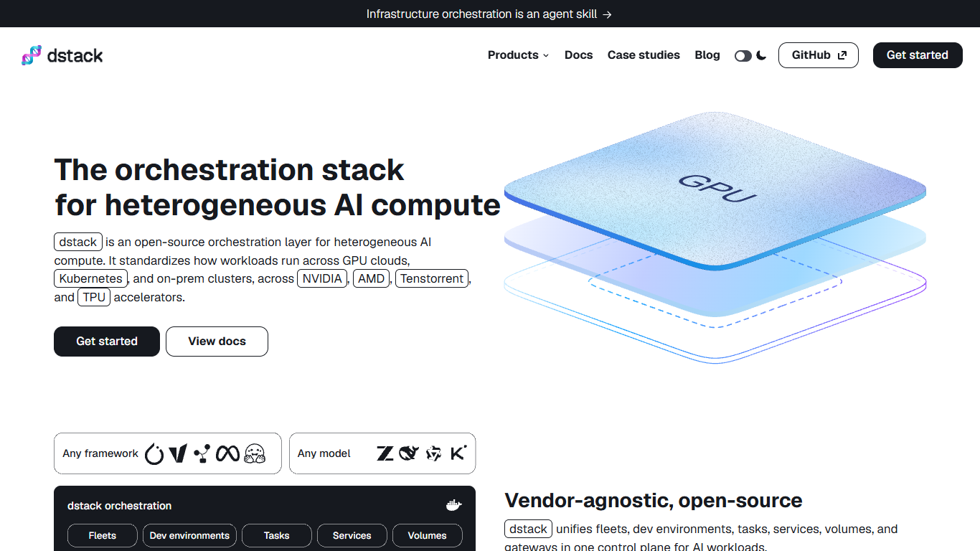Click the Hugging Face emoji icon
Viewport: 980px width, 551px height.
(x=255, y=453)
